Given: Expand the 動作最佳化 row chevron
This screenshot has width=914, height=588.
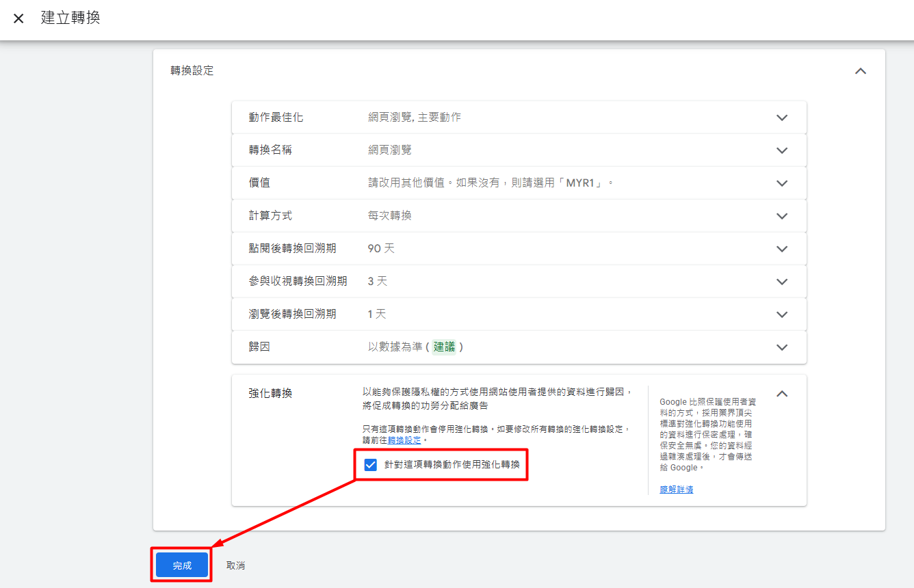Looking at the screenshot, I should [782, 118].
